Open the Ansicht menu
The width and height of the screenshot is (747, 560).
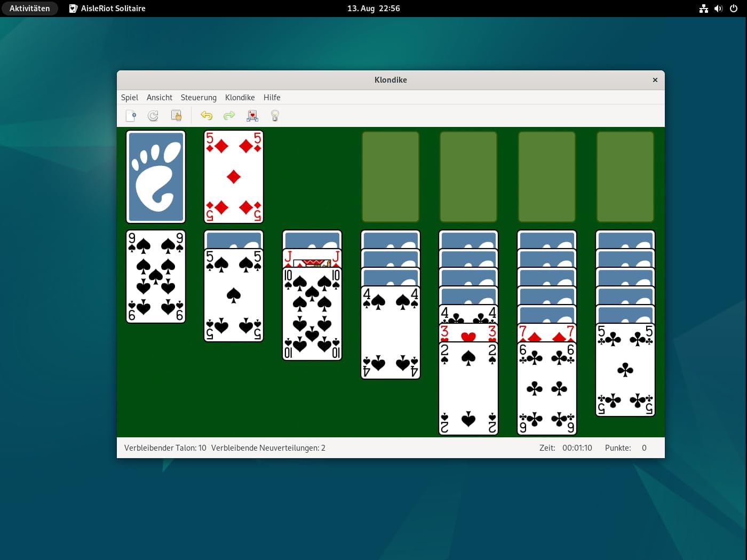click(160, 98)
